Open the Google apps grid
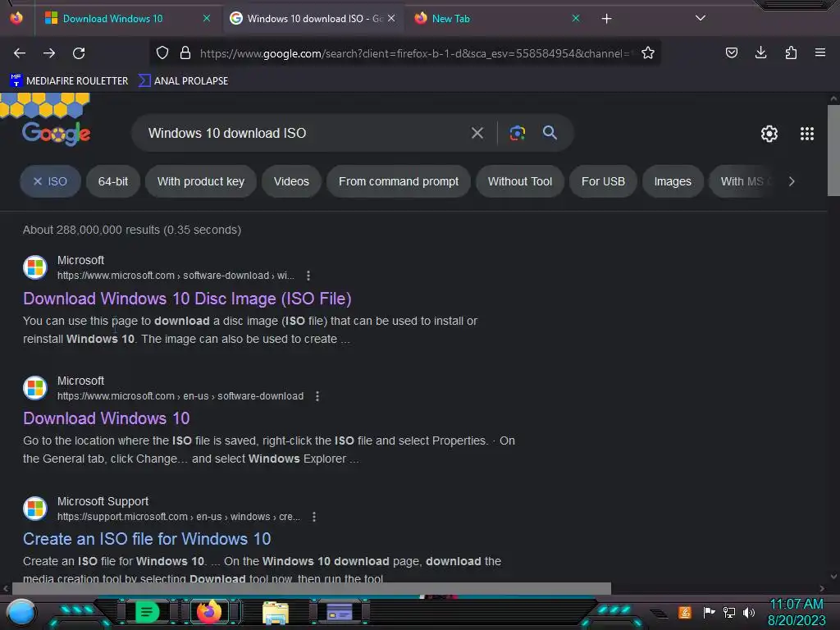Viewport: 840px width, 630px height. 807,134
